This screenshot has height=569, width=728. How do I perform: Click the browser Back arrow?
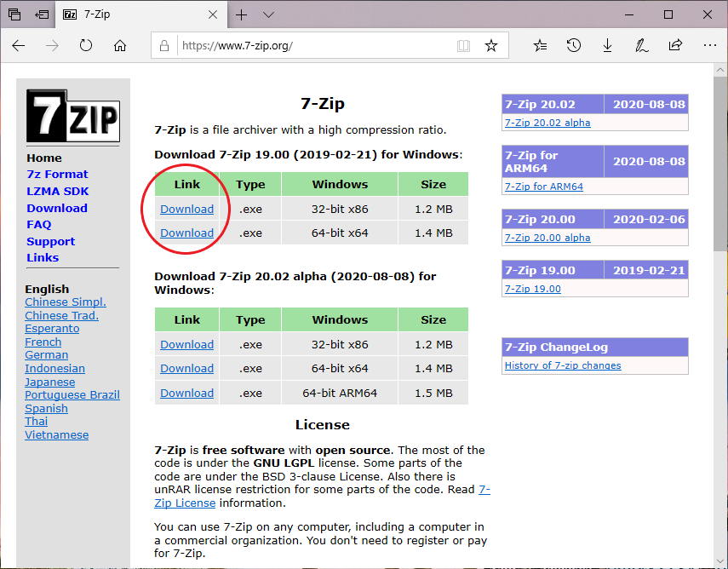coord(19,45)
